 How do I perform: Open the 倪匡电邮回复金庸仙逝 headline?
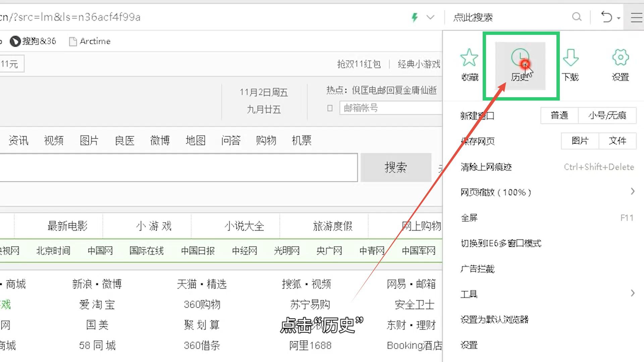tap(394, 90)
